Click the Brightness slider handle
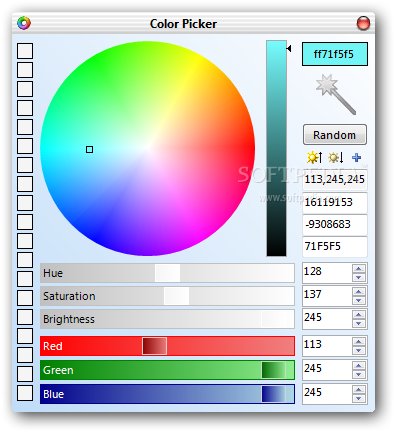Image resolution: width=395 pixels, height=432 pixels. (x=274, y=319)
